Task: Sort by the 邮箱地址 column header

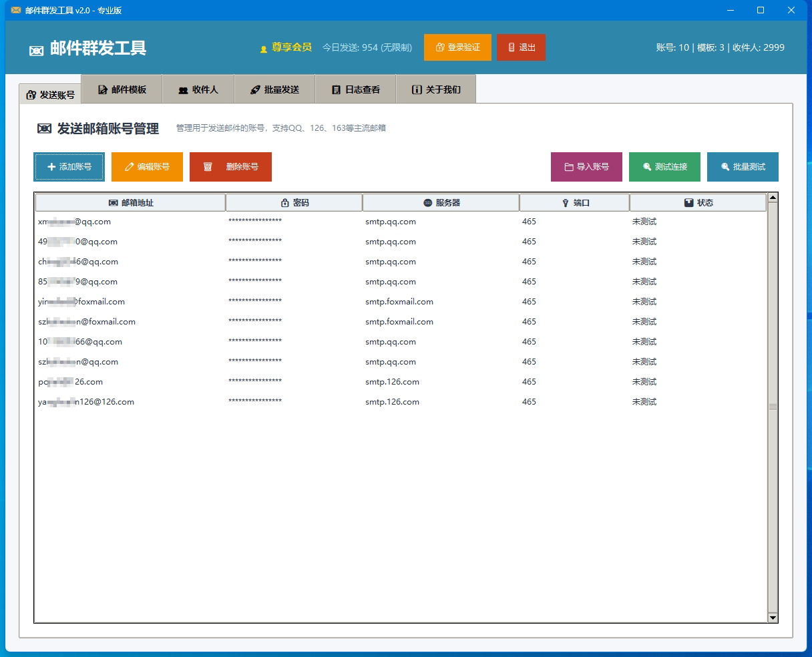Action: [x=130, y=202]
